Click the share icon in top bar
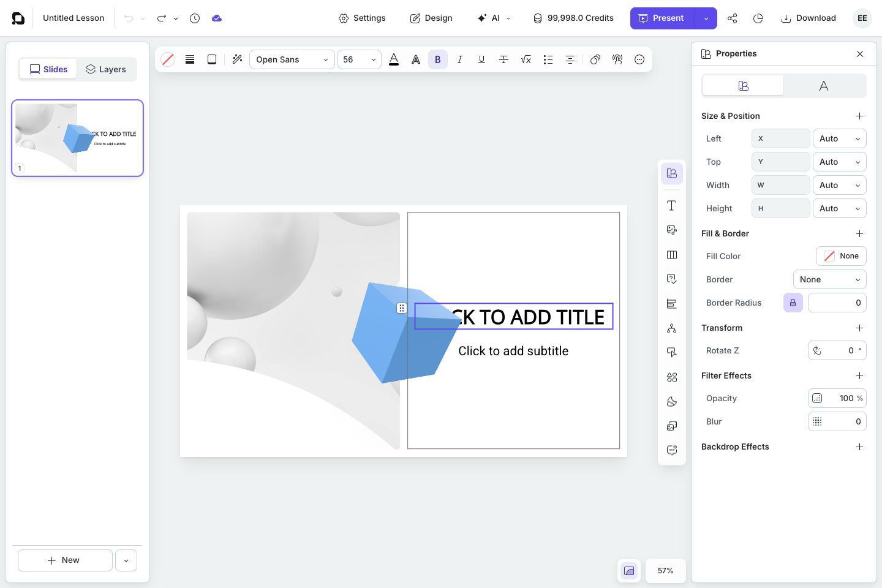Image resolution: width=882 pixels, height=588 pixels. pyautogui.click(x=732, y=18)
